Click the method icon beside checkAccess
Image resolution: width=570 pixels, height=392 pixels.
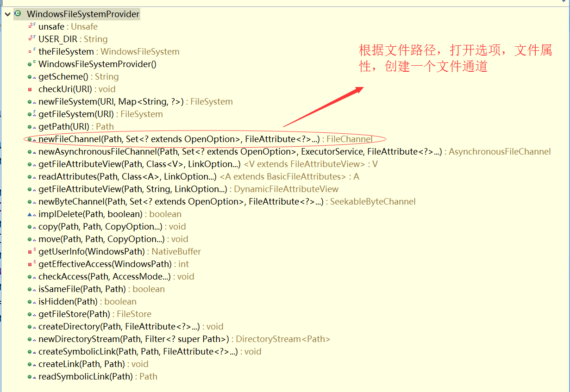31,276
